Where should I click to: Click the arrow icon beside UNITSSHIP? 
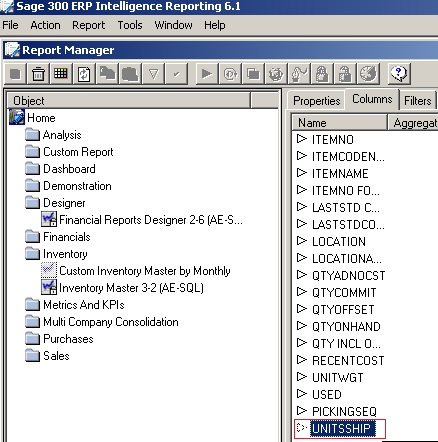302,428
